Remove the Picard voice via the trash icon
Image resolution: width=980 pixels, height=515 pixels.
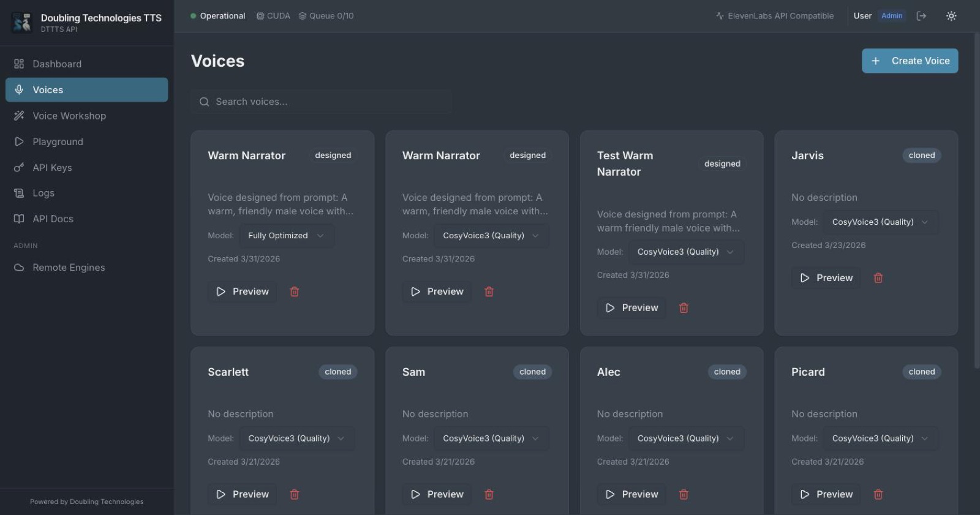click(878, 494)
